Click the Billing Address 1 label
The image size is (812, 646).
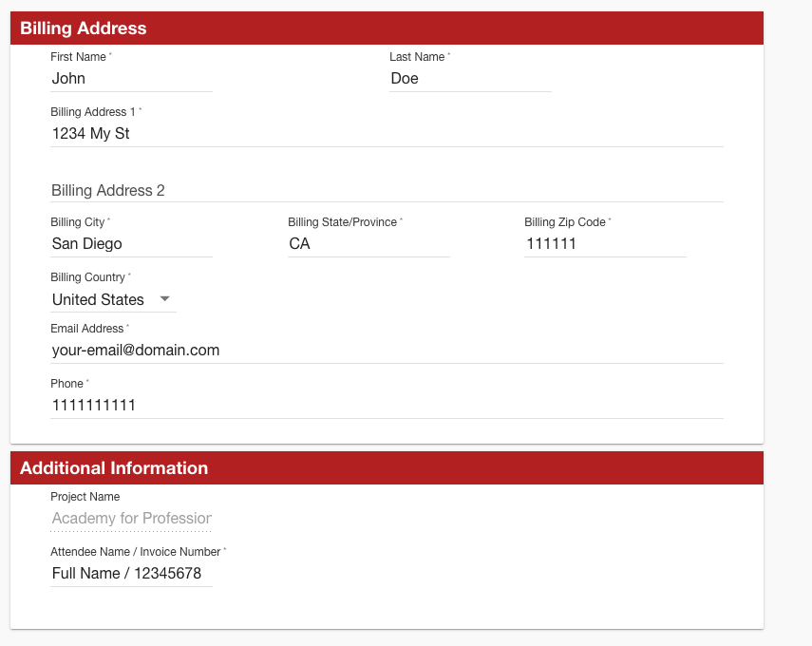click(x=93, y=112)
